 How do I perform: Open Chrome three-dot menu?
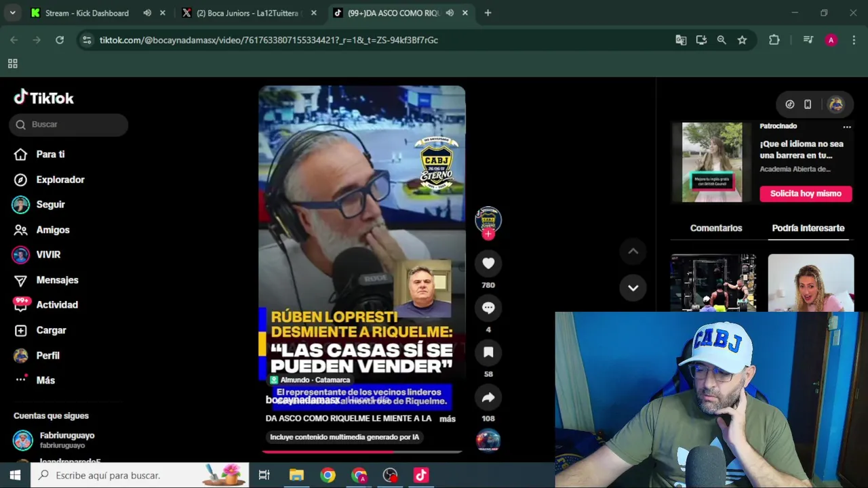[x=853, y=40]
